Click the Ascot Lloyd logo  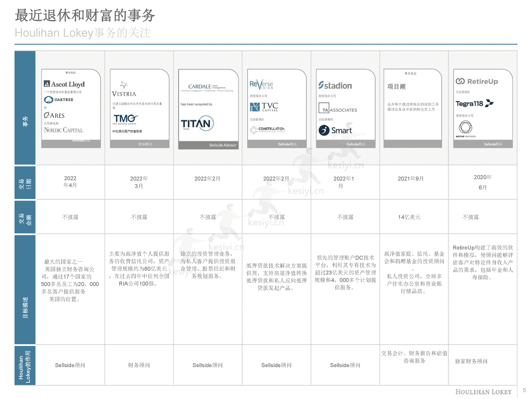(64, 84)
